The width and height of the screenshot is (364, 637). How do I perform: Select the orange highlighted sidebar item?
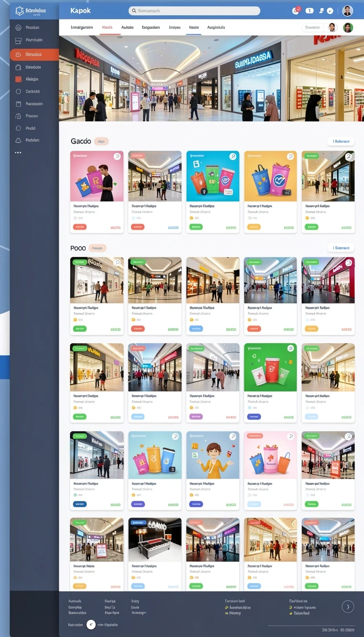[34, 55]
